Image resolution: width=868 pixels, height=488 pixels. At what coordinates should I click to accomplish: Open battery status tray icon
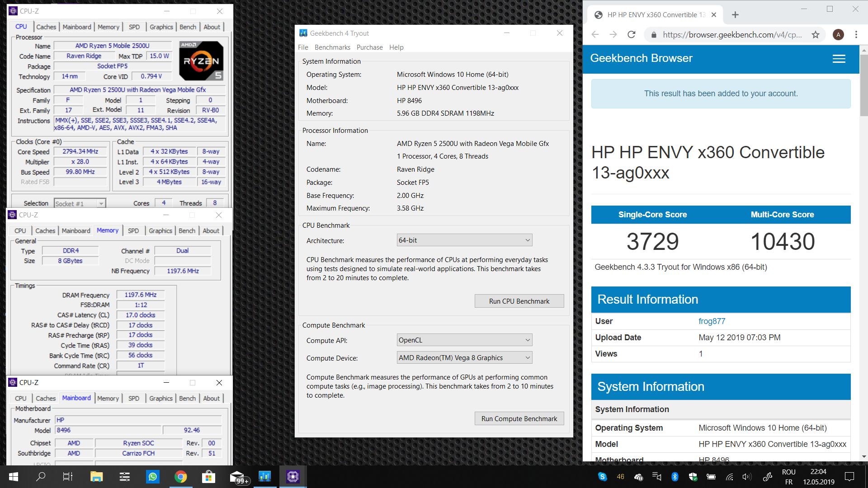click(x=711, y=477)
